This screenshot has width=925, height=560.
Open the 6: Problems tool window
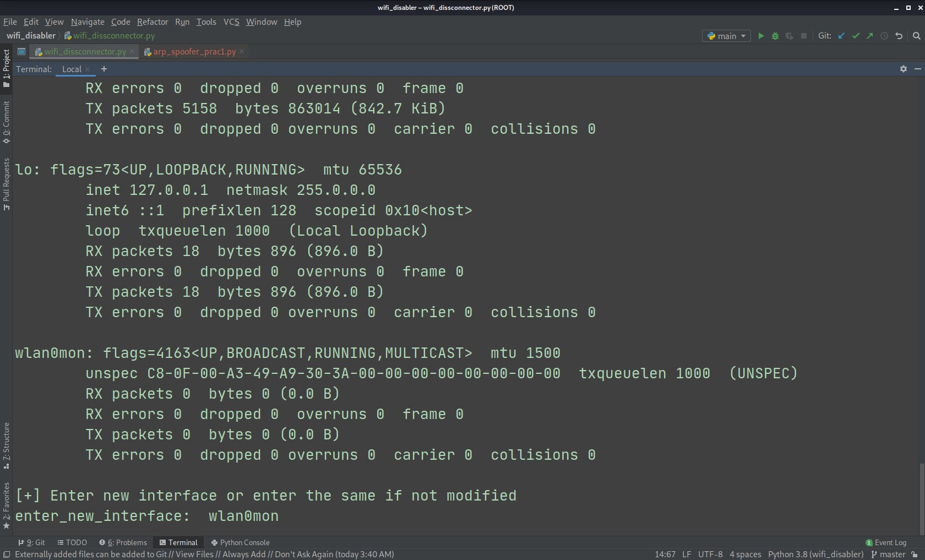point(123,542)
